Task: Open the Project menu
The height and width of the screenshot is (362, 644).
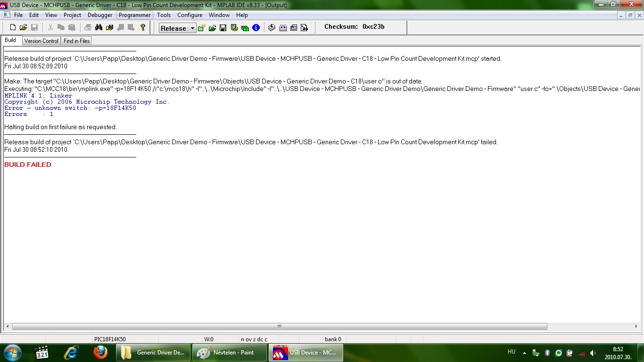Action: click(73, 15)
